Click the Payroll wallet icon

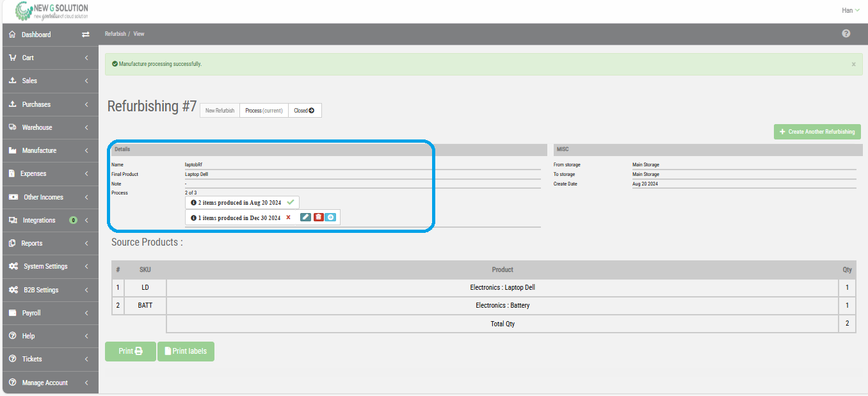(12, 313)
